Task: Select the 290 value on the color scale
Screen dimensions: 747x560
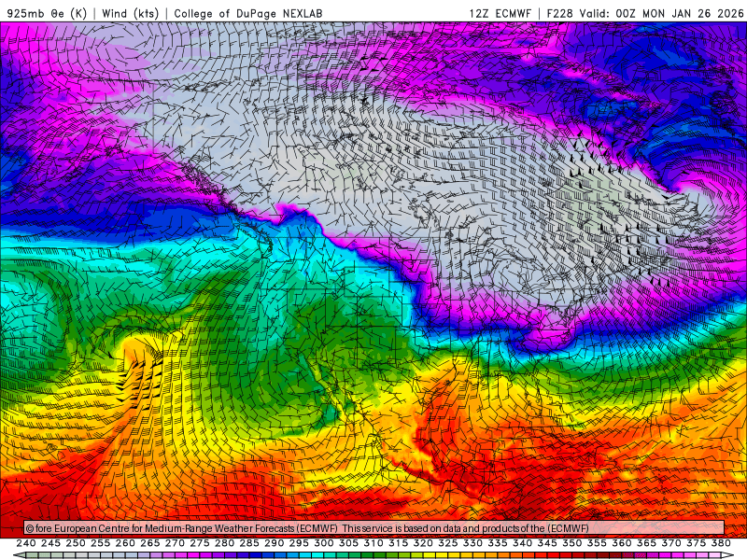Action: tap(274, 543)
